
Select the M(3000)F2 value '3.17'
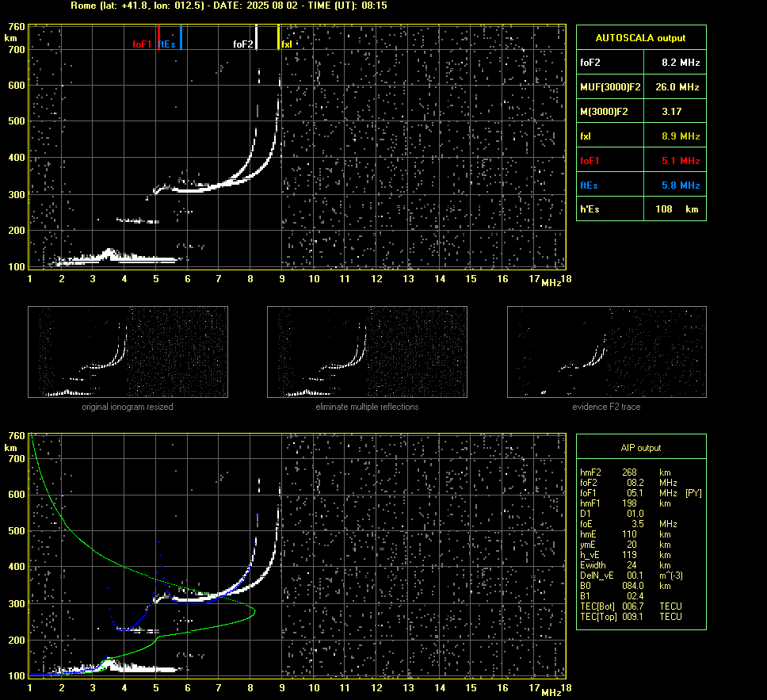672,112
